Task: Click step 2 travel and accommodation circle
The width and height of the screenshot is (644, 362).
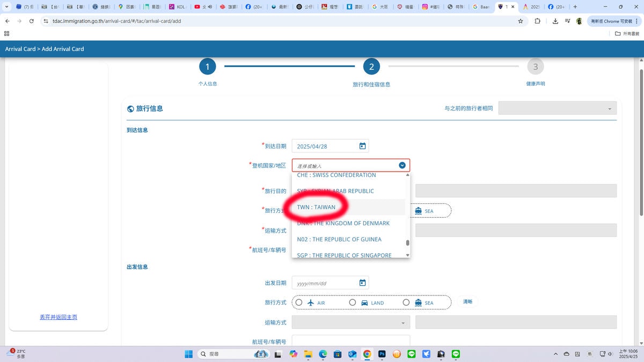Action: point(371,67)
